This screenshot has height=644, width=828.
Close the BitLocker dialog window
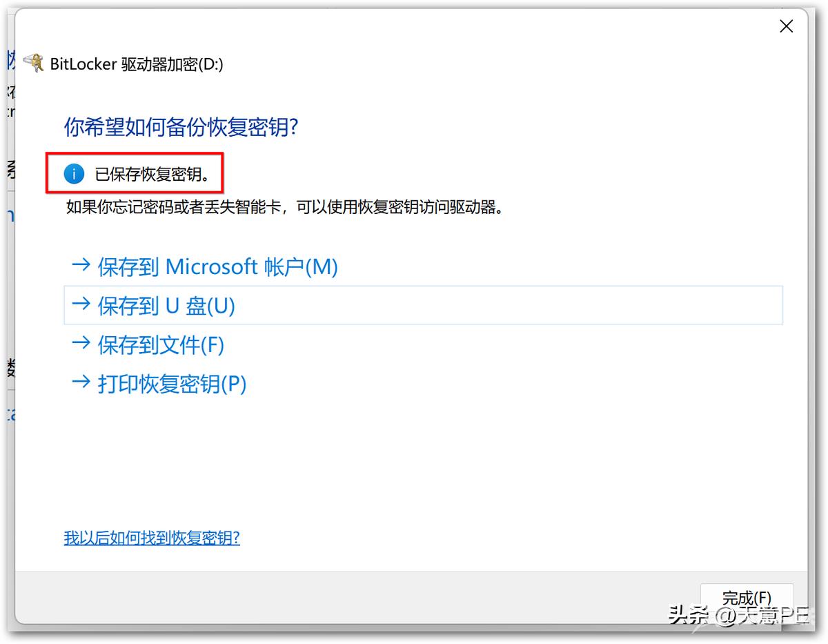(x=786, y=27)
